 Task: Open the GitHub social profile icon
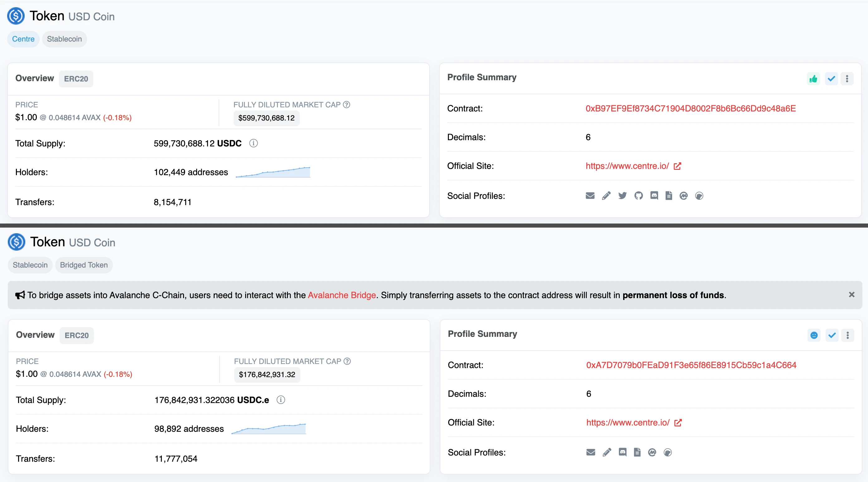pyautogui.click(x=638, y=196)
